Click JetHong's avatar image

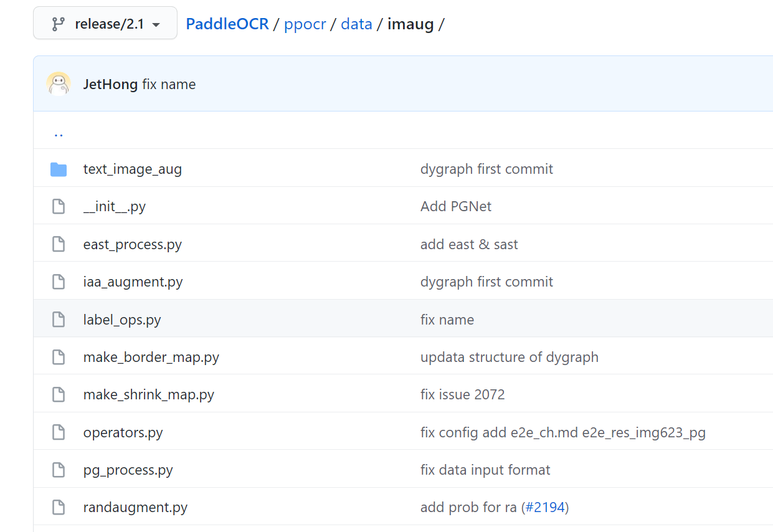click(x=58, y=83)
